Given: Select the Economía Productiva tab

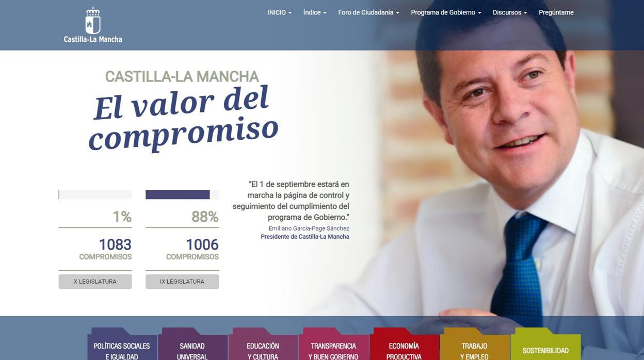Looking at the screenshot, I should click(x=404, y=346).
